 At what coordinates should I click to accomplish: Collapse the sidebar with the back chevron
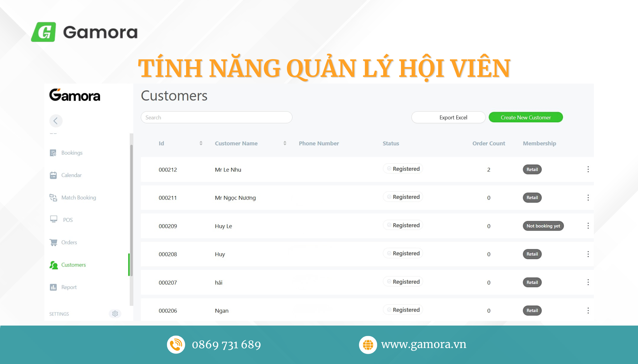(x=56, y=121)
